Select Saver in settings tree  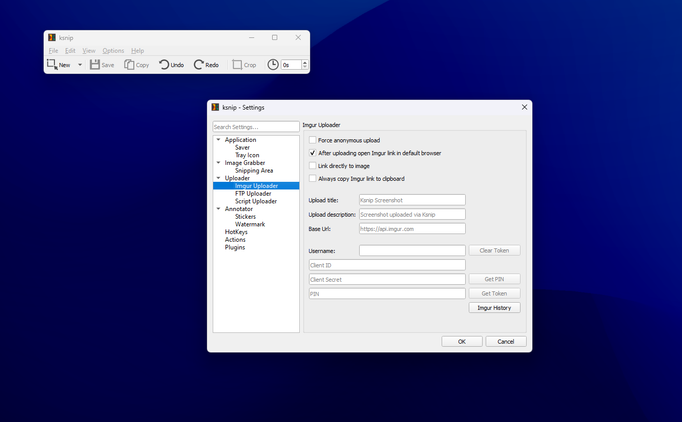242,147
